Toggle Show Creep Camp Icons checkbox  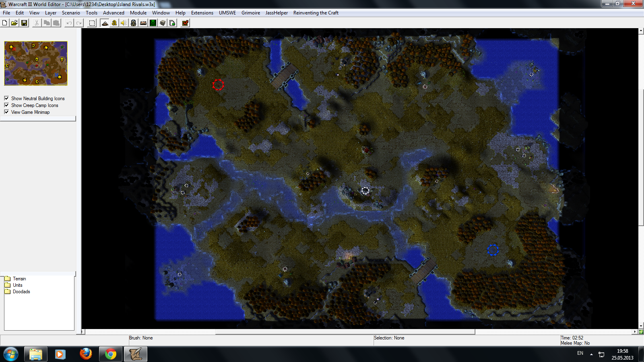pos(6,105)
